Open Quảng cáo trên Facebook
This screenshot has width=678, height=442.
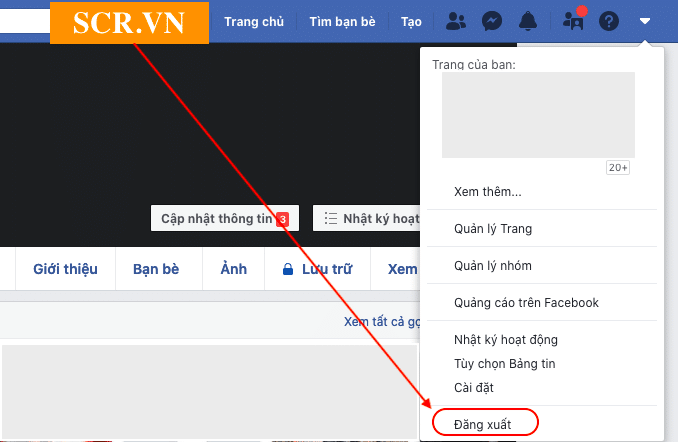pyautogui.click(x=526, y=303)
